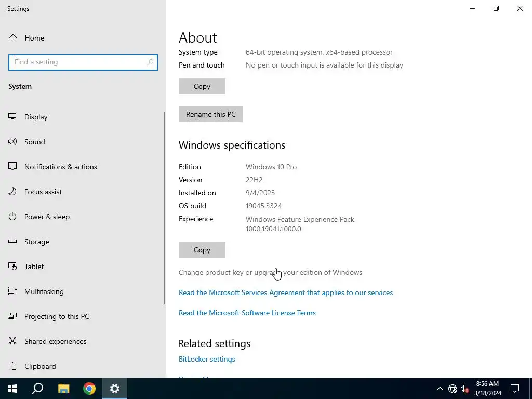
Task: Click the Focus assist moon icon
Action: [12, 191]
